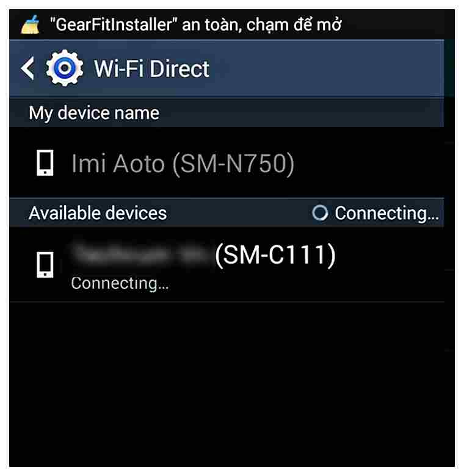Select the Wi-Fi Direct title

click(x=151, y=68)
